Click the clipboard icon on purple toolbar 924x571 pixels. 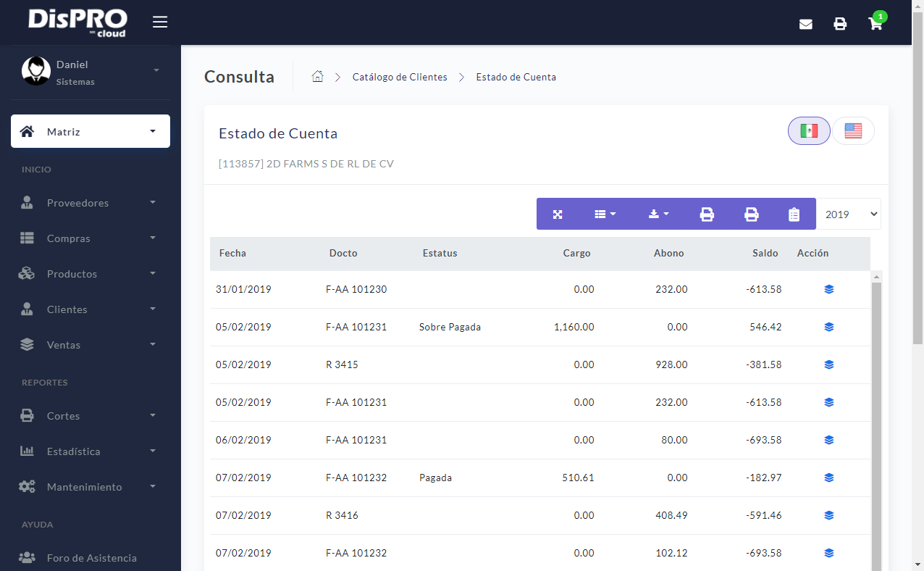(x=794, y=214)
